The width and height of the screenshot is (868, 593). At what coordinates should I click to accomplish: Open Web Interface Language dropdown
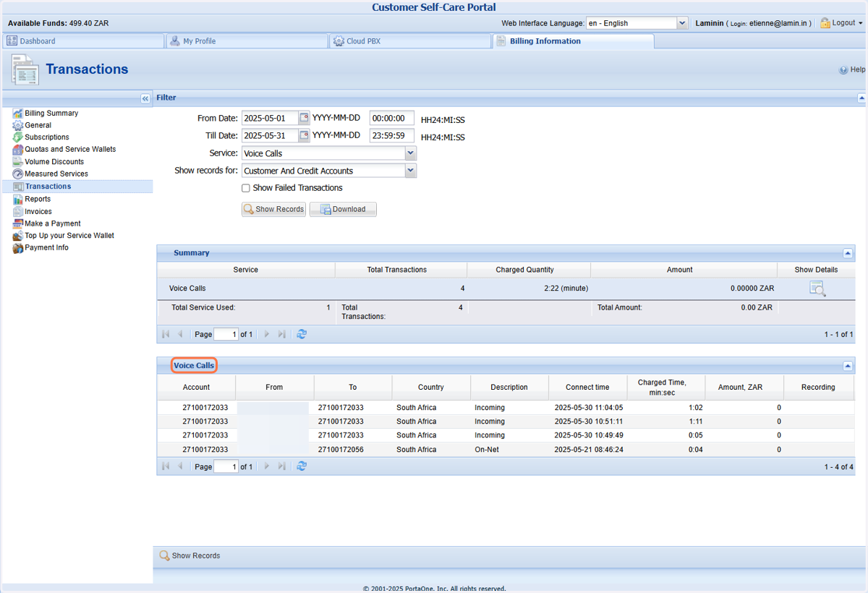click(x=682, y=23)
